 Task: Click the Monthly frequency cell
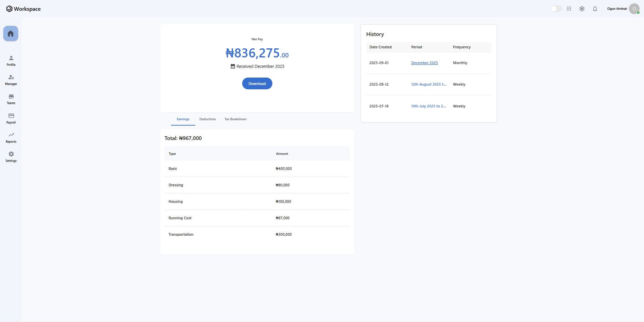click(460, 63)
